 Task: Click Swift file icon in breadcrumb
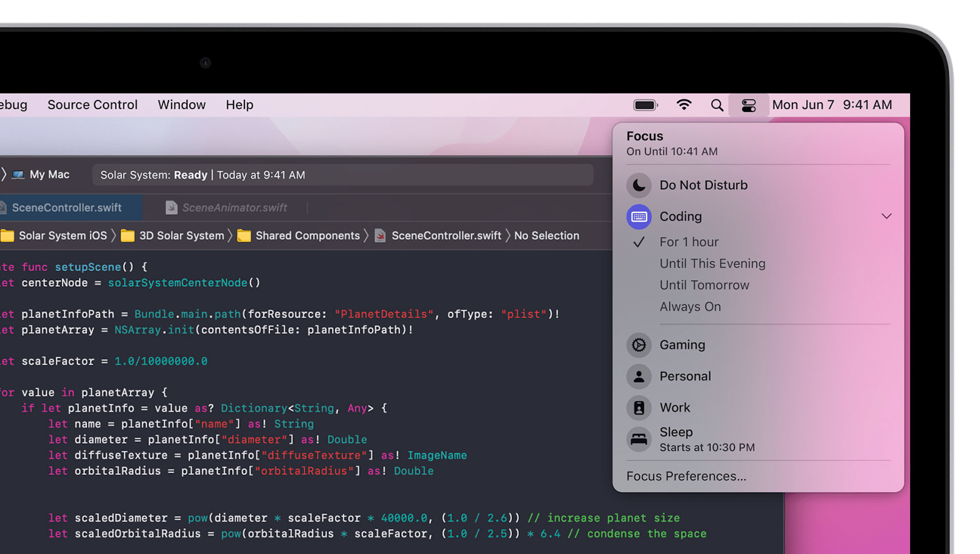380,236
